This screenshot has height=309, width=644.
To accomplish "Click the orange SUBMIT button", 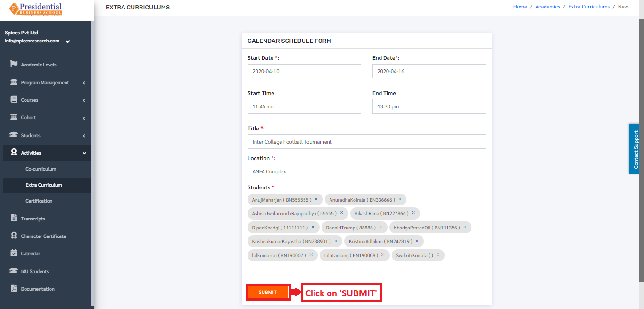I will coord(268,292).
